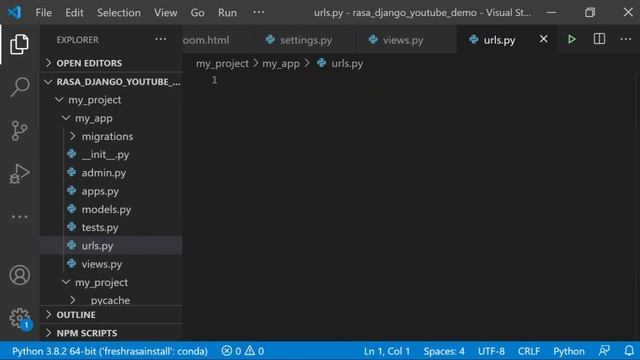This screenshot has height=360, width=640.
Task: Click the Python icon next to admin.py
Action: pos(71,172)
